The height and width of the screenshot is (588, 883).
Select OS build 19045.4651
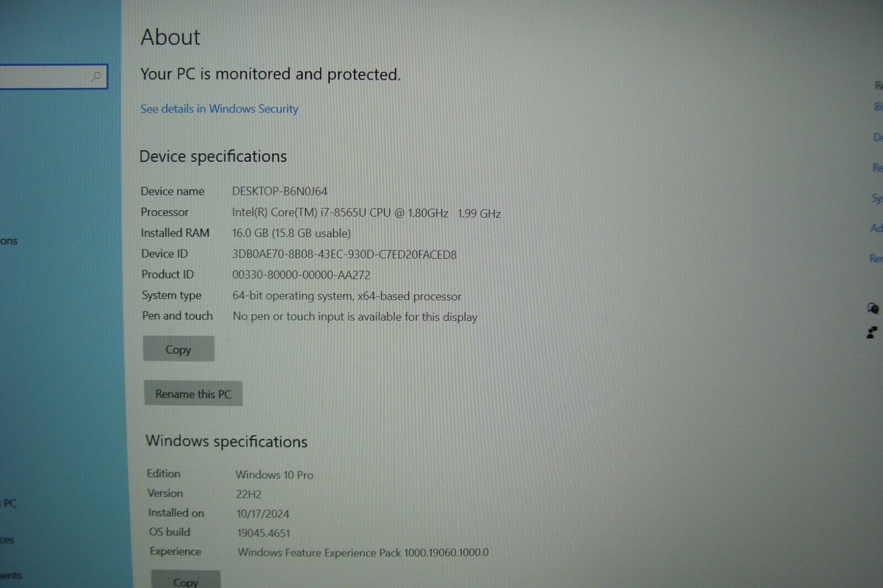263,533
